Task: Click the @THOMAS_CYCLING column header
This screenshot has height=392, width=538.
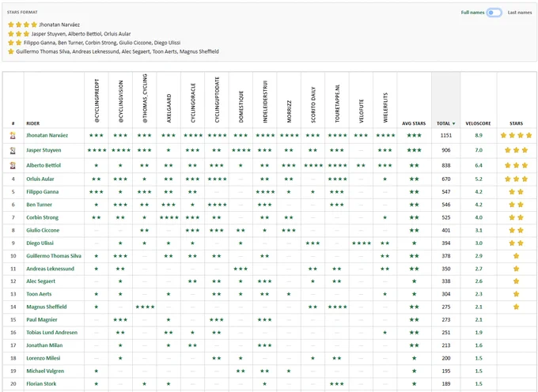Action: point(145,98)
